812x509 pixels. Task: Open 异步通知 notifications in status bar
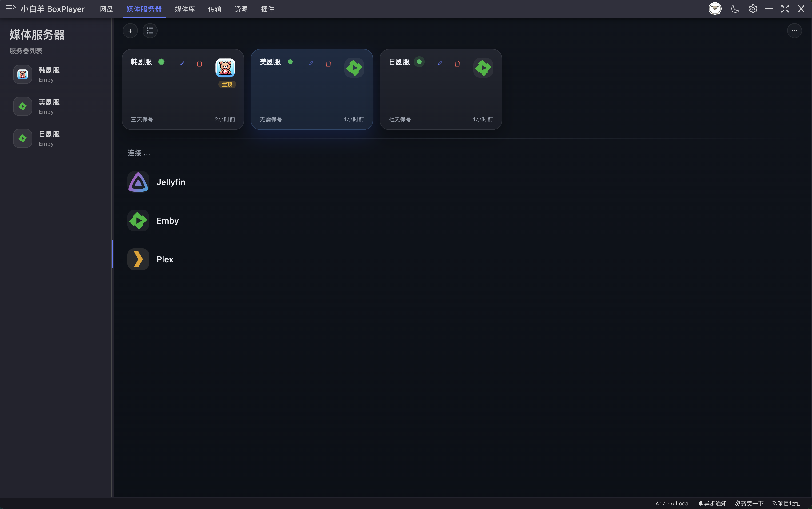712,504
